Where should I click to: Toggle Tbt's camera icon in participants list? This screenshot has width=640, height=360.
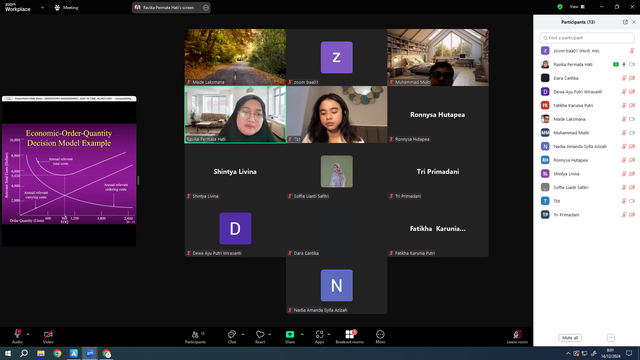click(632, 201)
